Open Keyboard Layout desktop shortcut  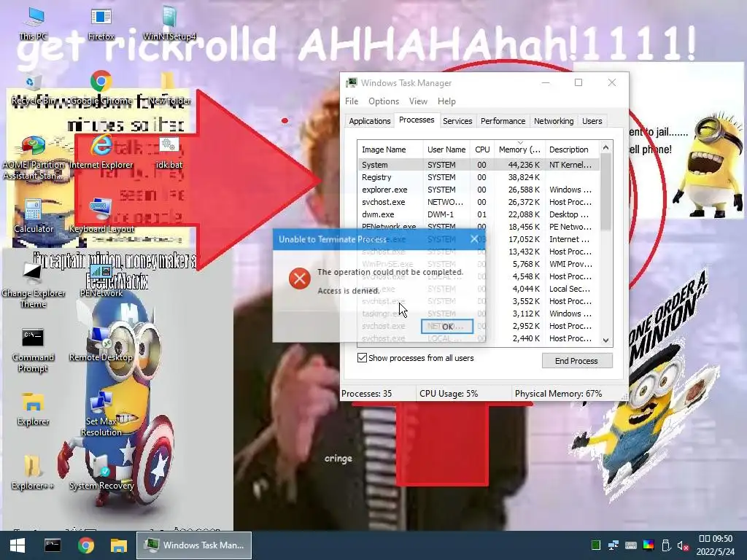coord(101,217)
